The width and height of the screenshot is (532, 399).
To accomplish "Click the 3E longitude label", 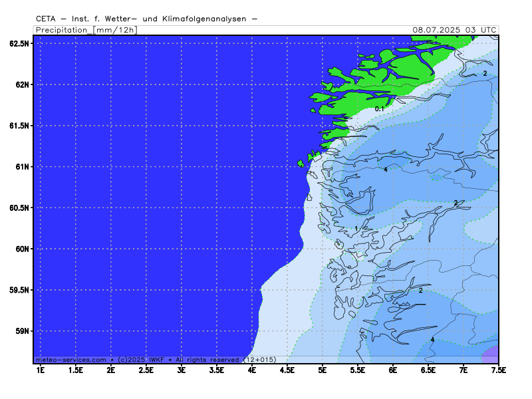I will click(x=182, y=370).
